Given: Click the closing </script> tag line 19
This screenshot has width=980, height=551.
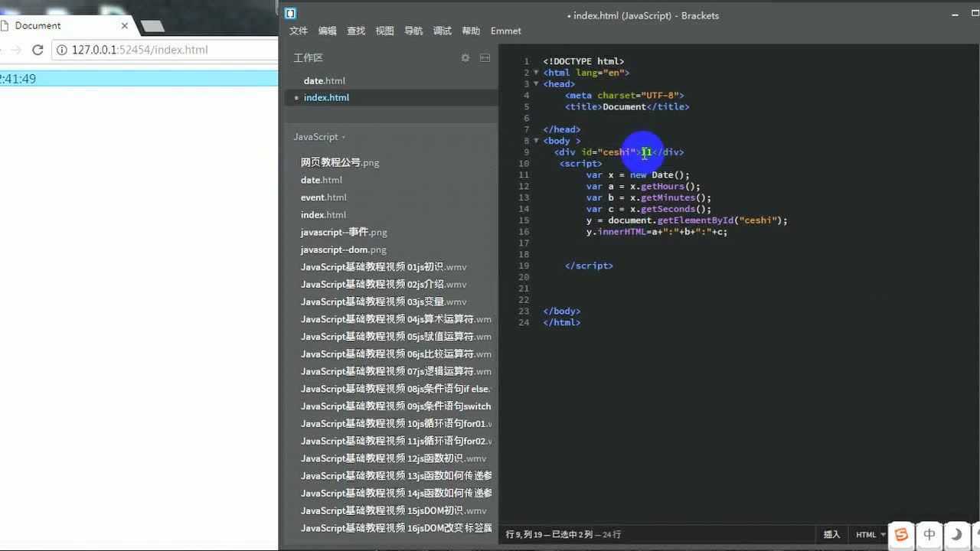Looking at the screenshot, I should click(x=589, y=266).
